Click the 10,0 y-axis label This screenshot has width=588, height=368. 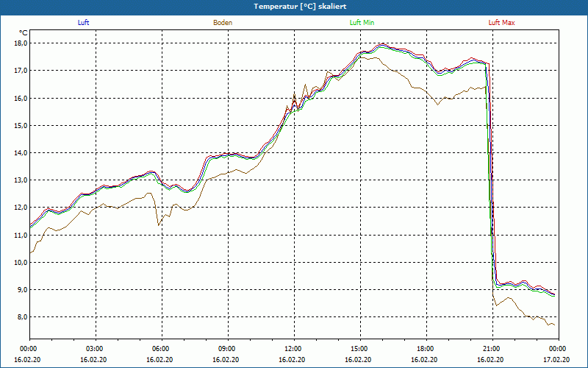click(x=21, y=263)
